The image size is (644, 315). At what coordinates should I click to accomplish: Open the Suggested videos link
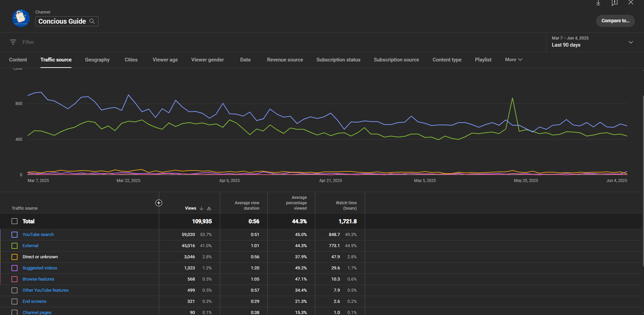click(x=40, y=268)
